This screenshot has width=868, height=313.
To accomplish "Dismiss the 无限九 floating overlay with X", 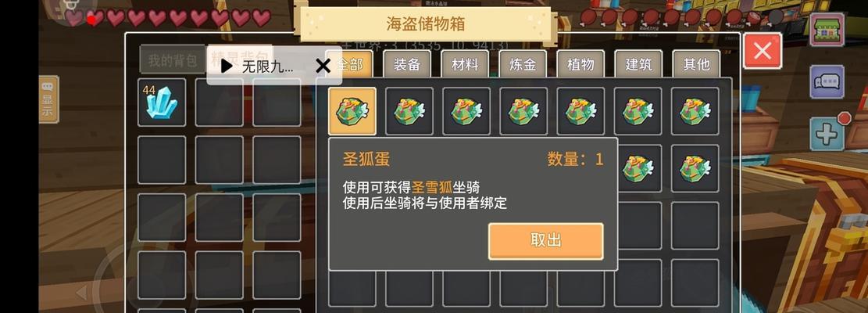I will pyautogui.click(x=323, y=67).
